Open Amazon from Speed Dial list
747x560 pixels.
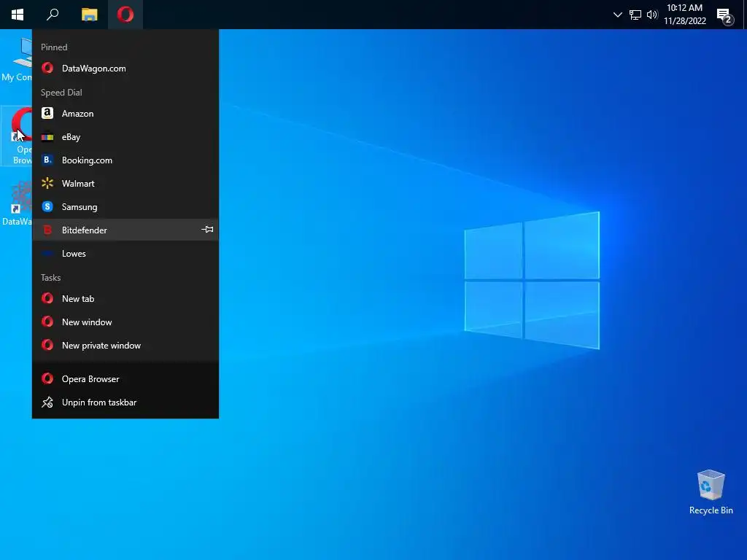coord(125,113)
